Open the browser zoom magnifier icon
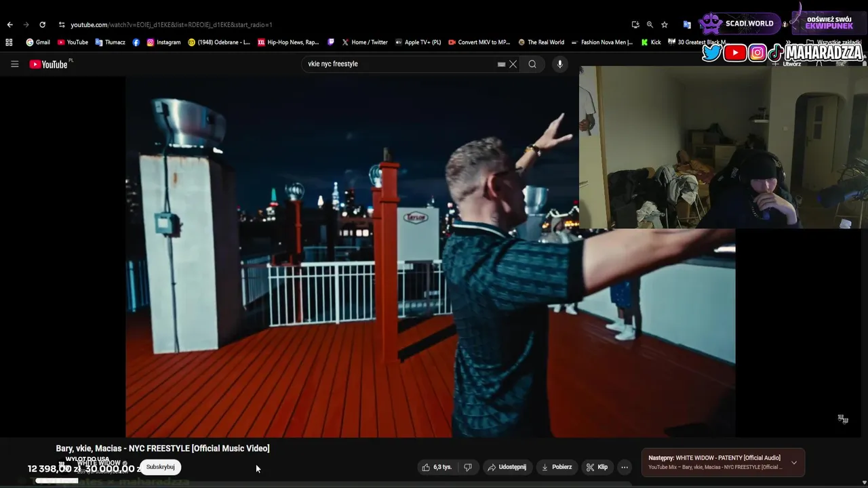 tap(650, 24)
